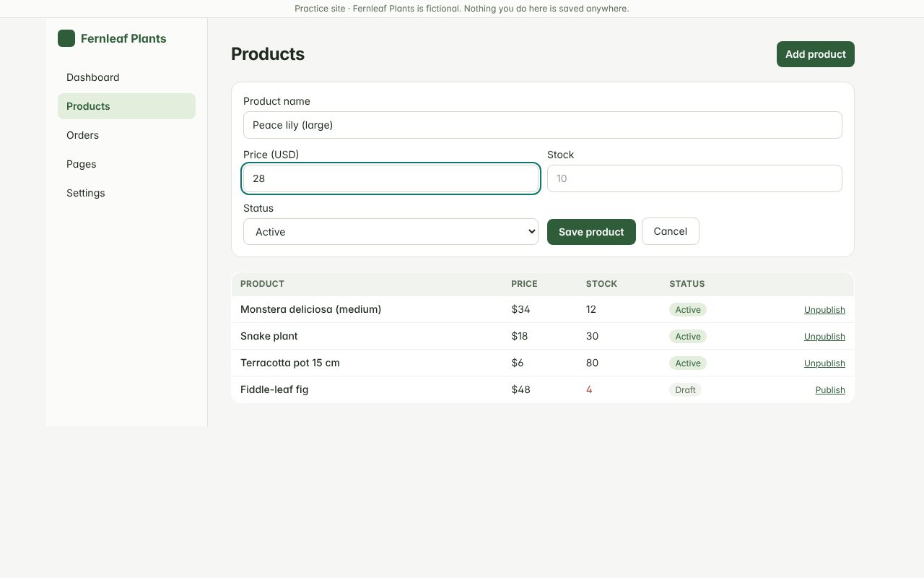This screenshot has width=924, height=578.
Task: Select Products in the sidebar
Action: pos(126,106)
